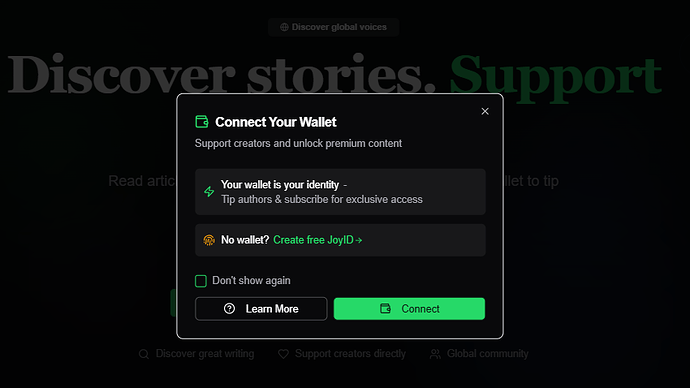Click the orange JoyID fingerprint icon
This screenshot has height=388, width=690.
209,240
